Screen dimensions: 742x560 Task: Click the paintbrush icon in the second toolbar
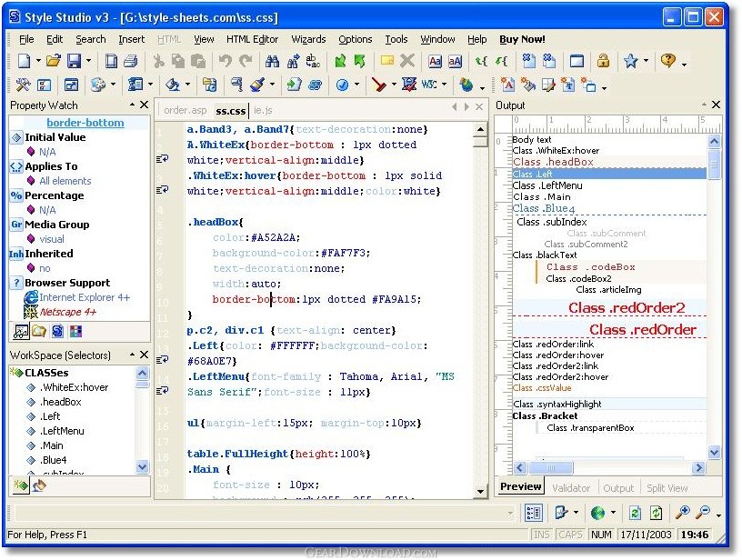click(257, 85)
